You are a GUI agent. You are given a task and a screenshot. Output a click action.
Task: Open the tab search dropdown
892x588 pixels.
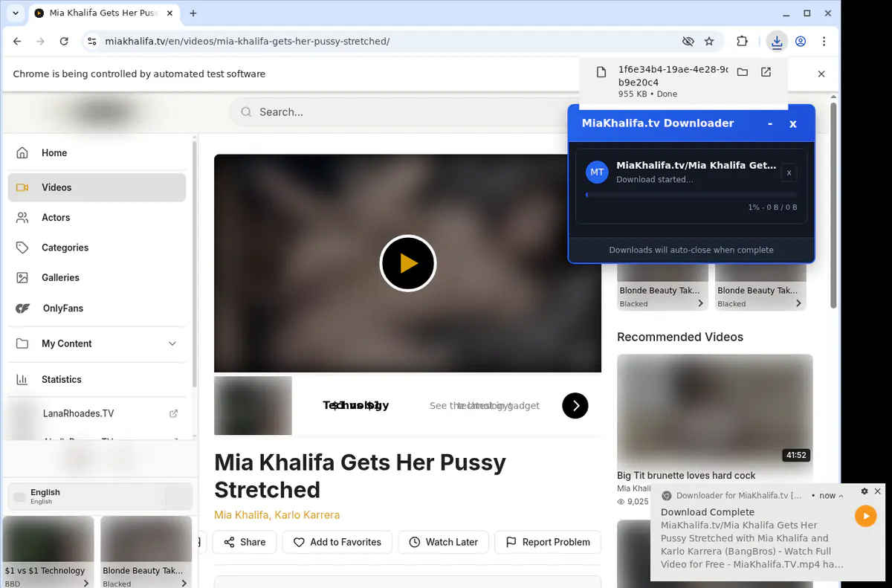(x=16, y=13)
